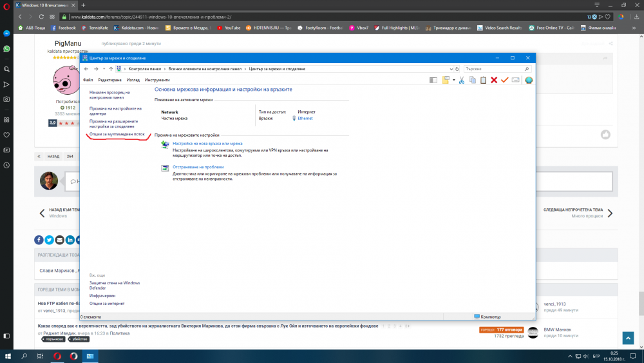Viewport: 644px width, 363px height.
Task: Open Промяна на настройките на адаптера
Action: [115, 111]
